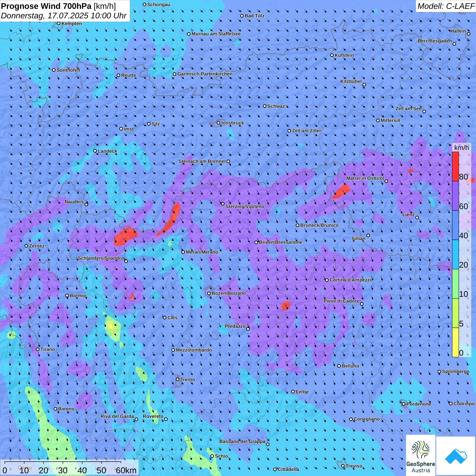Click the blue mountain-cloud logo icon
The height and width of the screenshot is (476, 476).
point(456,456)
